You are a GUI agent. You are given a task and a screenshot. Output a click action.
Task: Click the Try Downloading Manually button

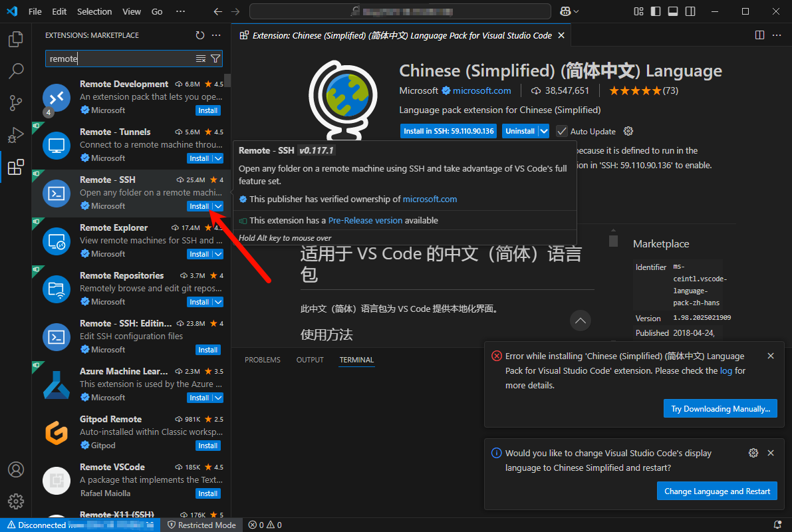pyautogui.click(x=720, y=409)
